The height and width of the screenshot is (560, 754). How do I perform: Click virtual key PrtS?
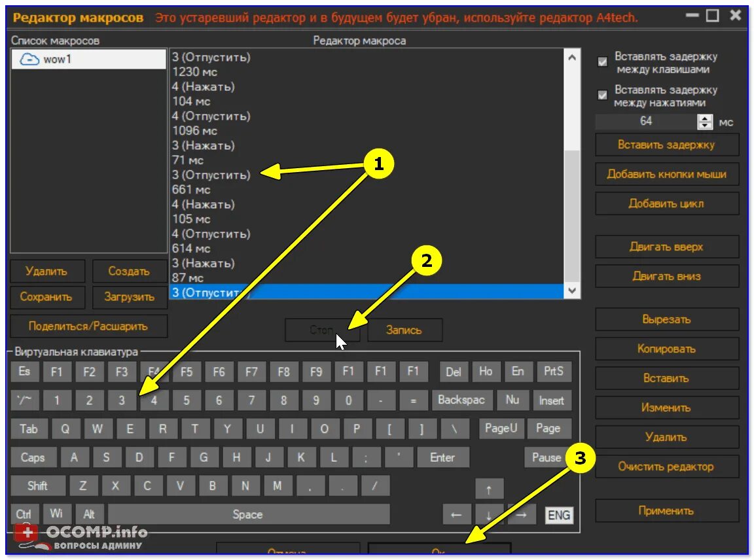(554, 372)
